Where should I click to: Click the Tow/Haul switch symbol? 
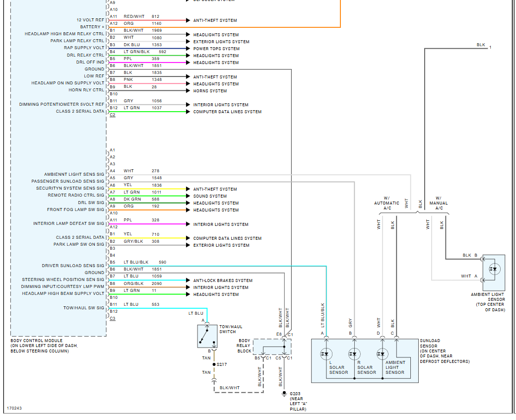[x=207, y=337]
